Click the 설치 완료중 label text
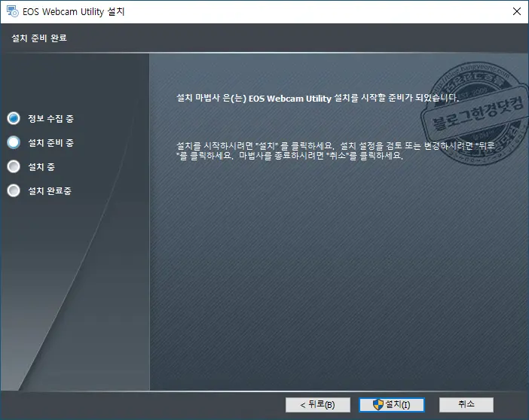The width and height of the screenshot is (529, 420). (x=50, y=191)
